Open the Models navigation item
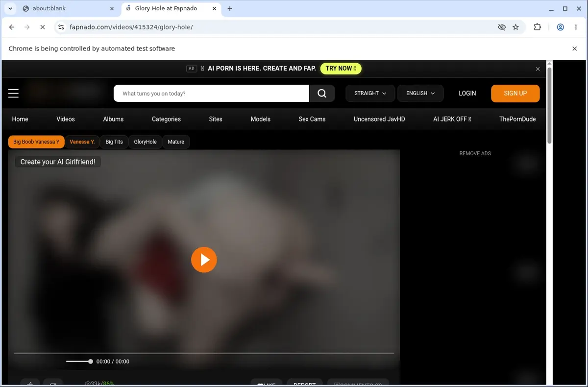588x387 pixels. 260,119
